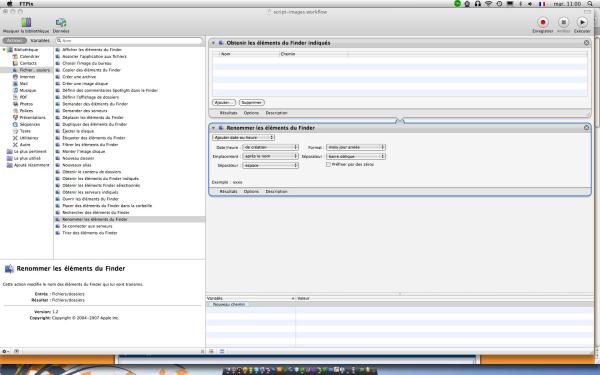Collapse the Renommer les éléments du Finder action in the workflow
The height and width of the screenshot is (375, 600).
[213, 128]
